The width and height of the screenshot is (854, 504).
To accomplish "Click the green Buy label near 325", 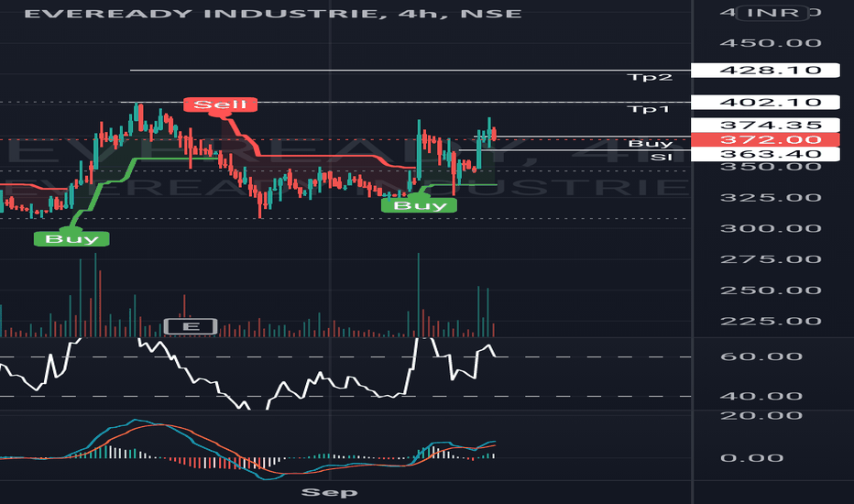I will click(419, 205).
